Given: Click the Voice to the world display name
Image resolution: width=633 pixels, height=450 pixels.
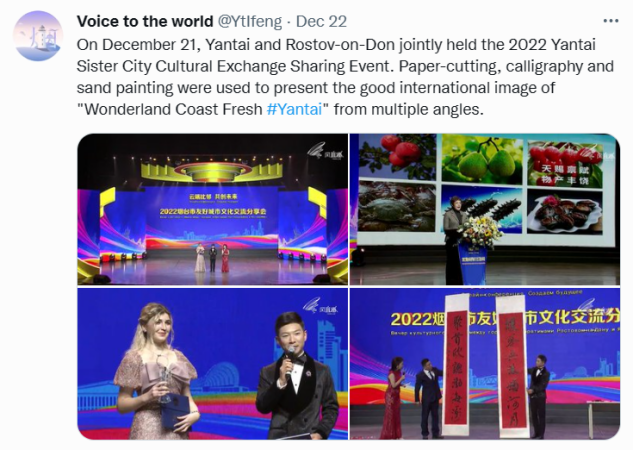Looking at the screenshot, I should [145, 21].
